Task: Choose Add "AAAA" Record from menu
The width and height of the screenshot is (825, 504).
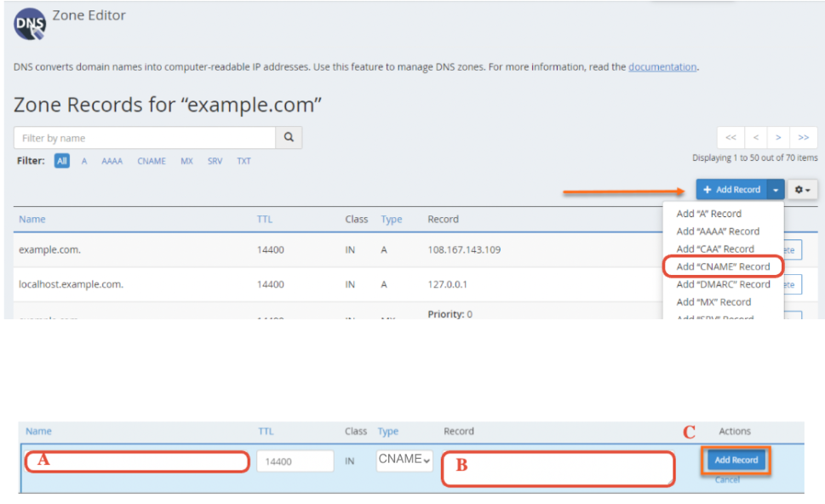Action: pos(718,231)
